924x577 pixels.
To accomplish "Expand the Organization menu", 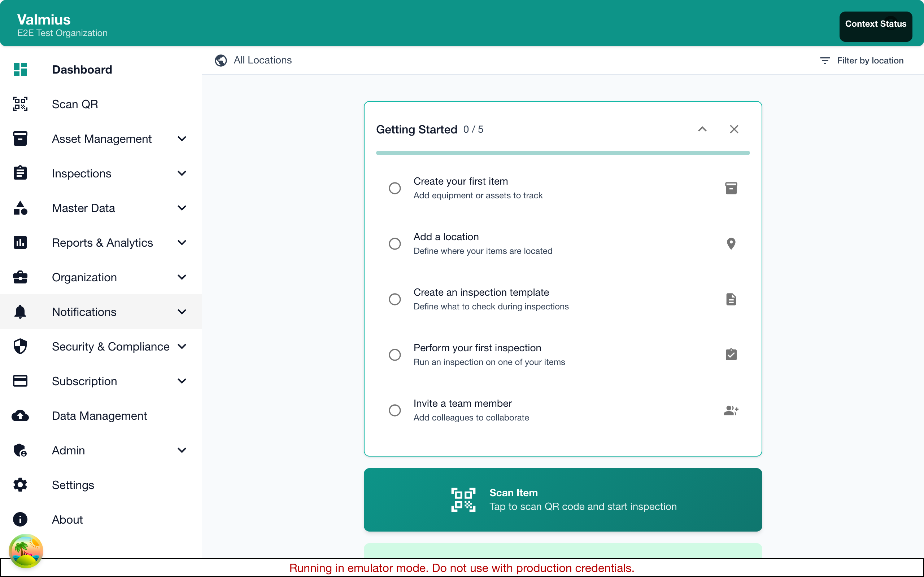I will click(x=182, y=277).
